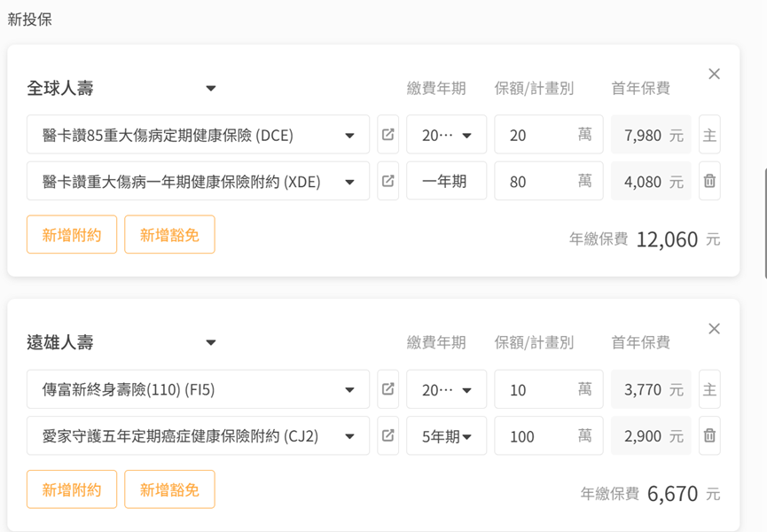Open the 醫卡讚85重大傷病定期健康保險 product dropdown

click(349, 136)
